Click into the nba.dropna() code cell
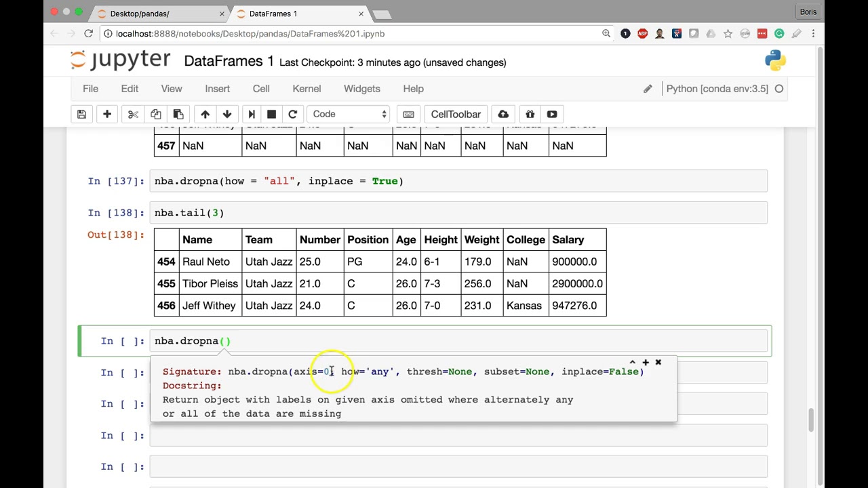 (458, 341)
